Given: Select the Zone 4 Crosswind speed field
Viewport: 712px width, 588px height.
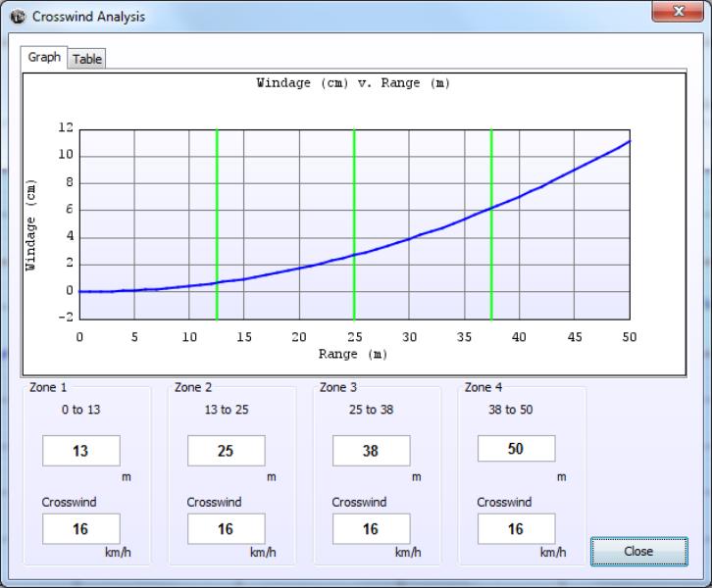Looking at the screenshot, I should pos(516,529).
